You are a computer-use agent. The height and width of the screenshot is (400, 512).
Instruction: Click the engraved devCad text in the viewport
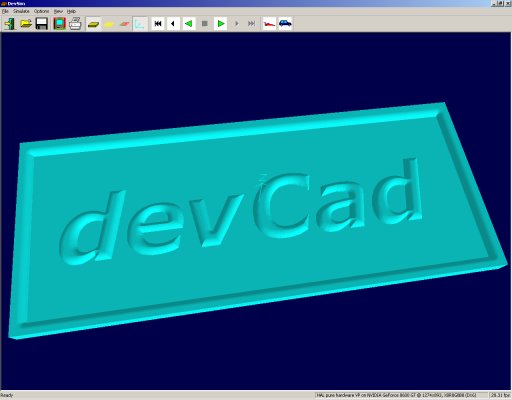pos(241,212)
